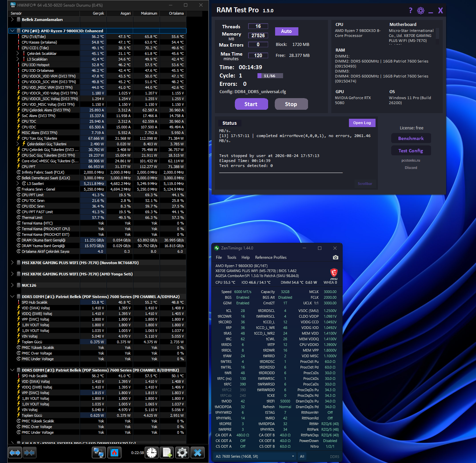Open RAM Test Pro help question mark
This screenshot has height=463, width=476.
point(410,10)
